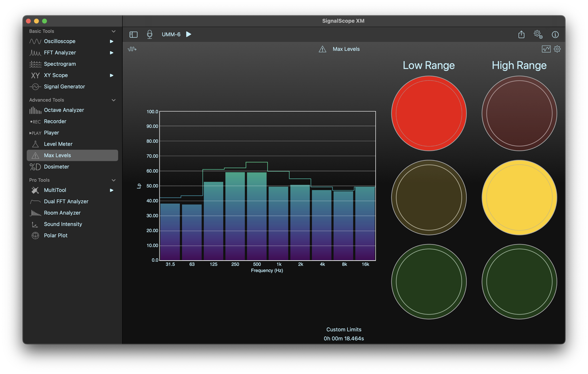The image size is (588, 374).
Task: Click the Max Levels triangle icon in the sidebar
Action: (x=35, y=155)
